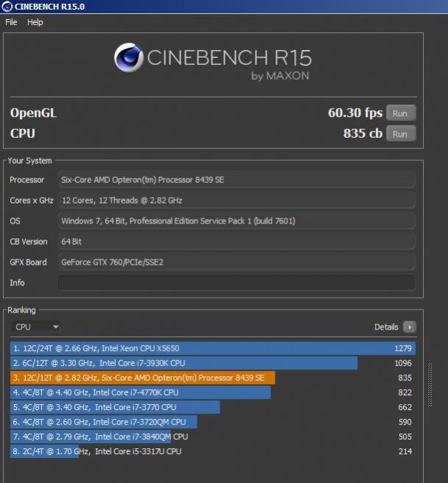
Task: Click the OpenGL label
Action: [x=33, y=113]
